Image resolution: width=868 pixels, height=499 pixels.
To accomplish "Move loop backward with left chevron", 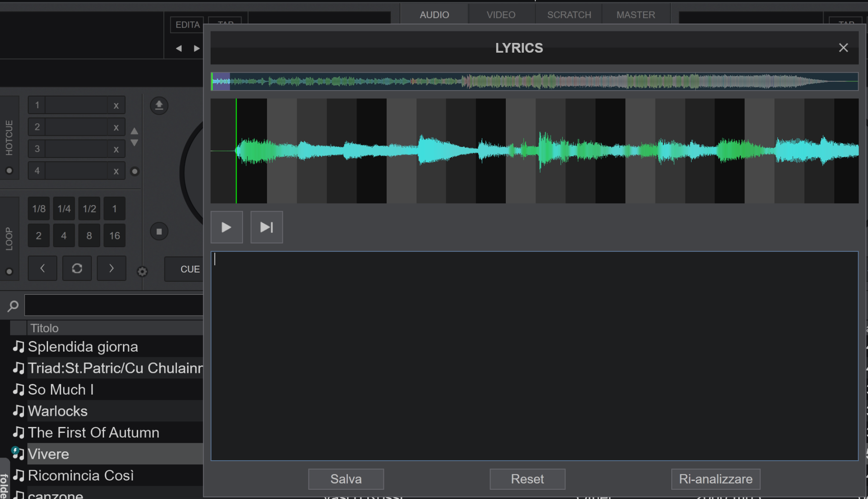I will tap(42, 268).
